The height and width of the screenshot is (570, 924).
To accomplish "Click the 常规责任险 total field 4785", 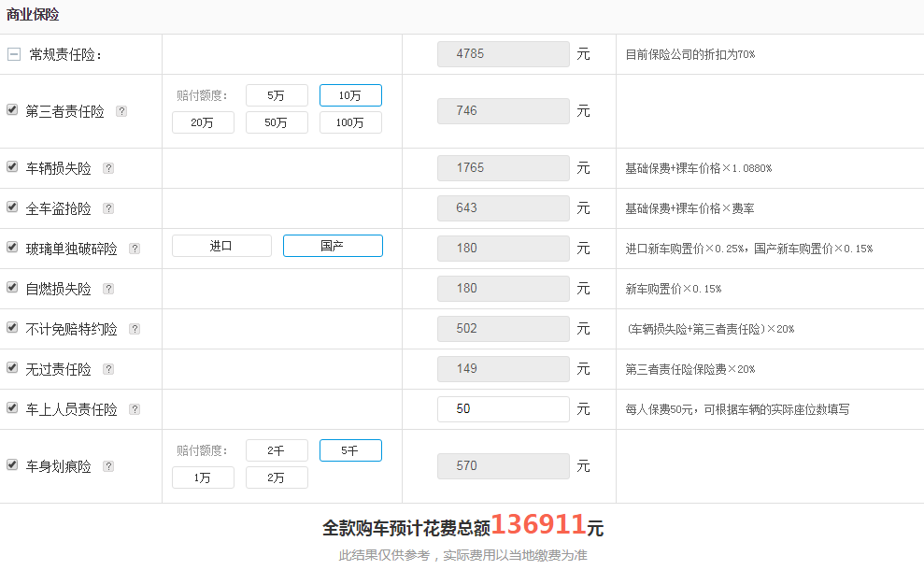I will point(504,53).
